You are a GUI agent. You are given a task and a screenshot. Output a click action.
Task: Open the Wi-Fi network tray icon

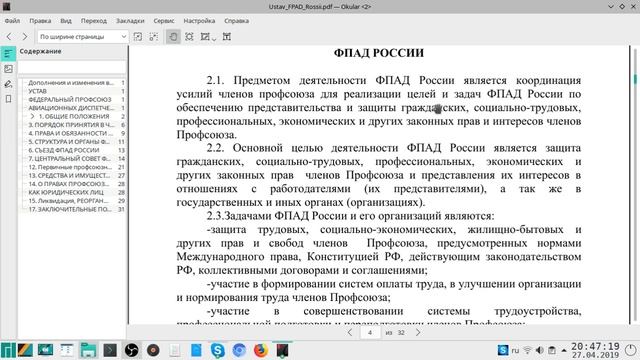(x=527, y=350)
